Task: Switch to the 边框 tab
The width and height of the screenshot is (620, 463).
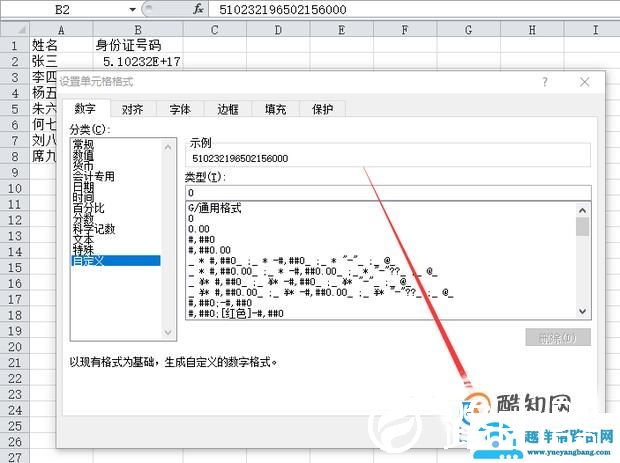Action: 228,109
